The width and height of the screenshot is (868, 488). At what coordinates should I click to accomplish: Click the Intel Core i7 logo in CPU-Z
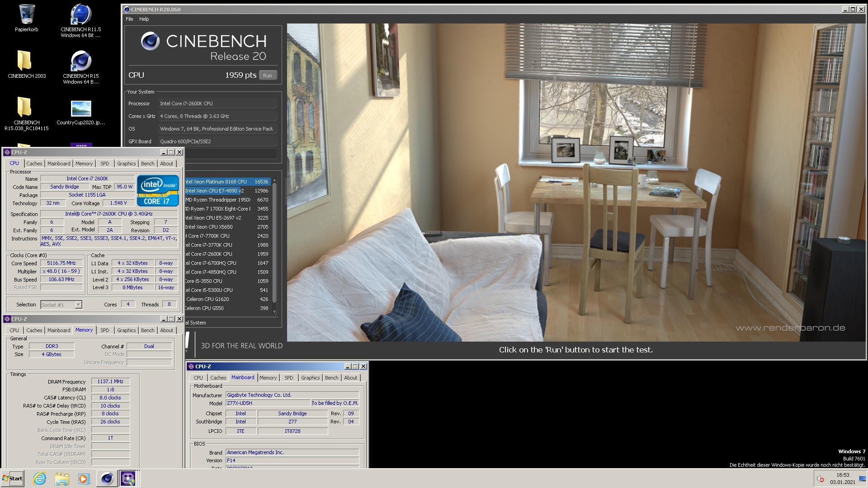[x=158, y=191]
